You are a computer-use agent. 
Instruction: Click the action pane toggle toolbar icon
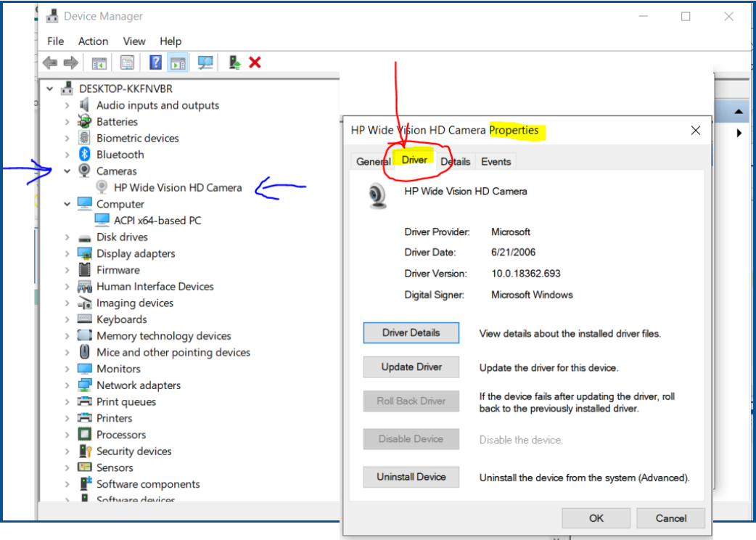178,62
